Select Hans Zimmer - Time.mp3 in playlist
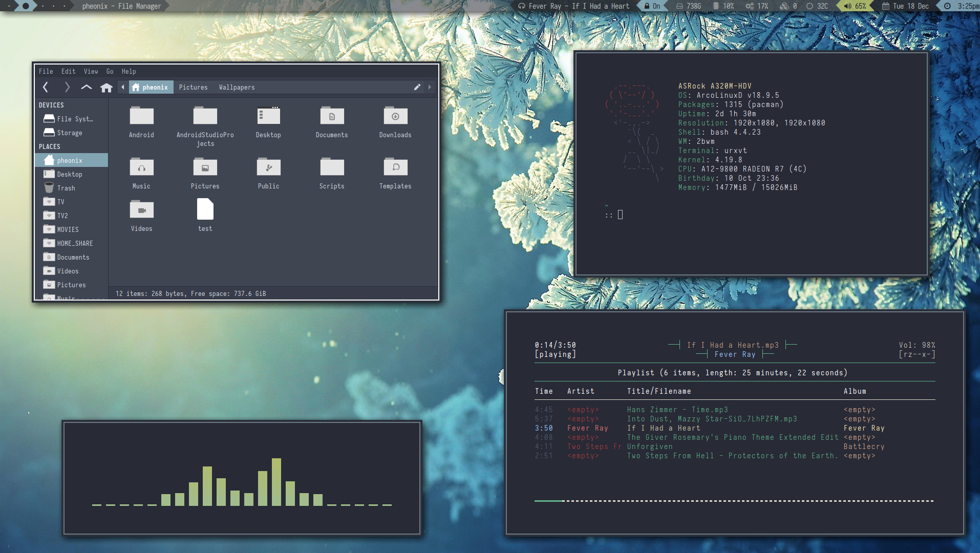The image size is (980, 553). [x=734, y=410]
